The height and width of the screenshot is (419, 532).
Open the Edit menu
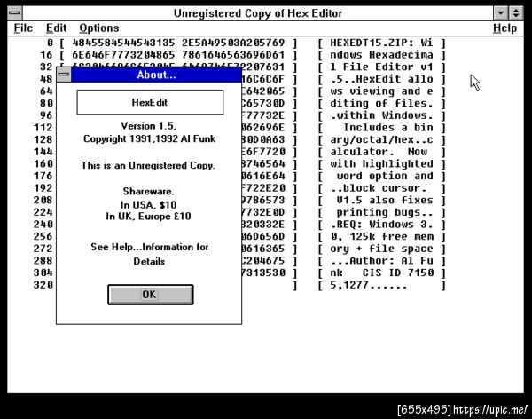[56, 28]
